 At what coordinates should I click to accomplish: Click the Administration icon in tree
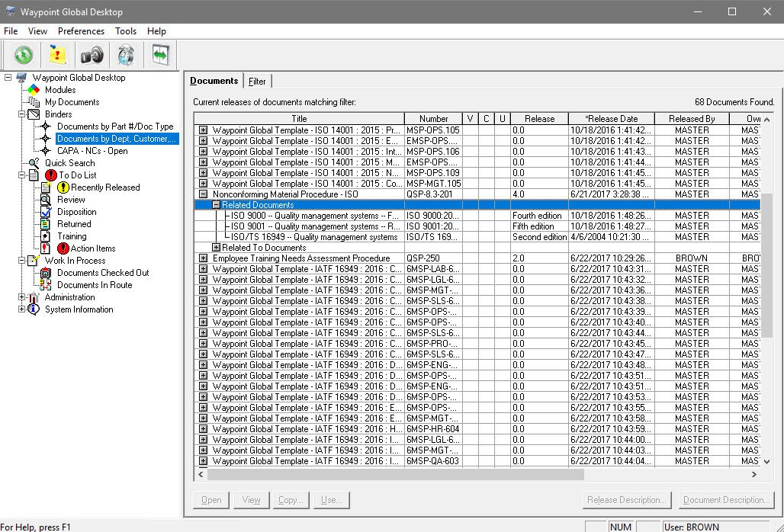(x=34, y=297)
